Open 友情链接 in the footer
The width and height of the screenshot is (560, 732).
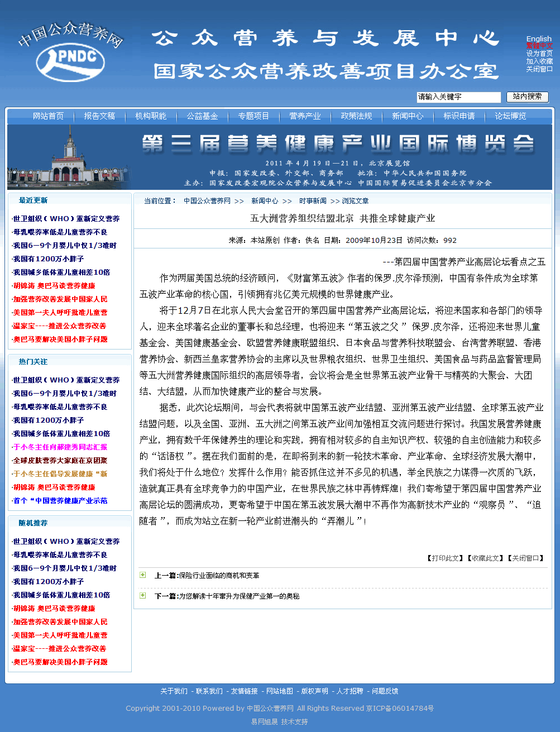pos(245,691)
